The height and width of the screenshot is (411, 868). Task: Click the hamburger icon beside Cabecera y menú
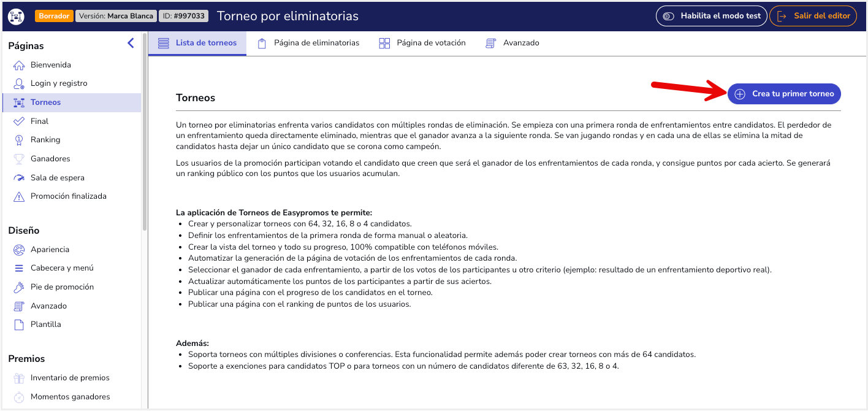pos(19,268)
